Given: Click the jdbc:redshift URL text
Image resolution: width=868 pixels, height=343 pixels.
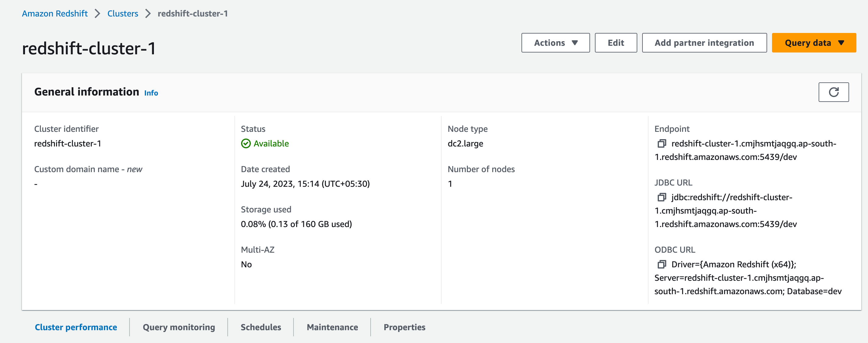Looking at the screenshot, I should point(726,211).
